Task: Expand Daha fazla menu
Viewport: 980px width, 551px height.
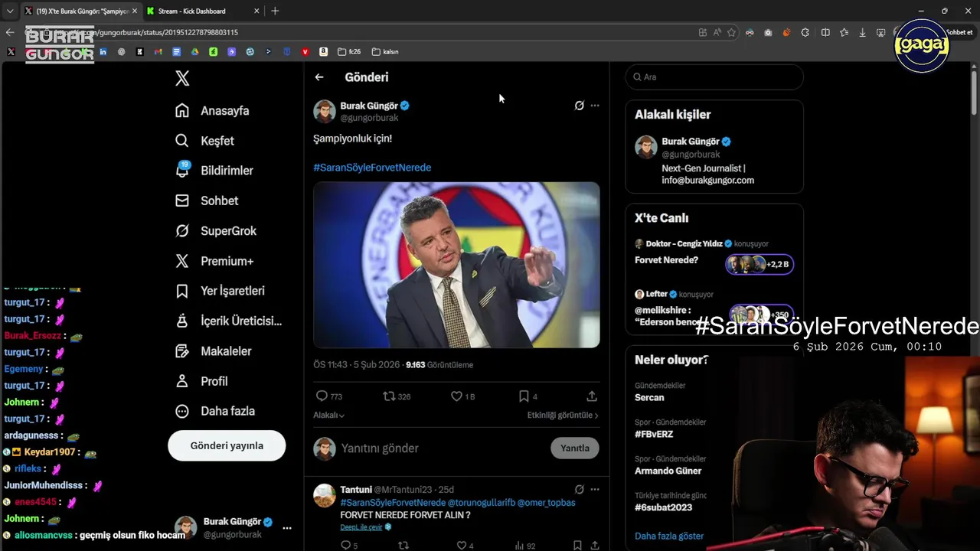Action: (x=214, y=411)
